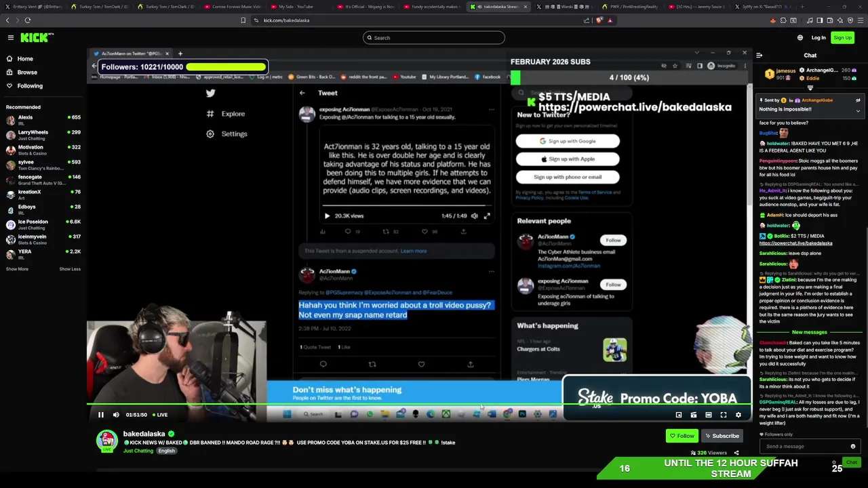Pause the stream video
The width and height of the screenshot is (868, 488).
101,415
